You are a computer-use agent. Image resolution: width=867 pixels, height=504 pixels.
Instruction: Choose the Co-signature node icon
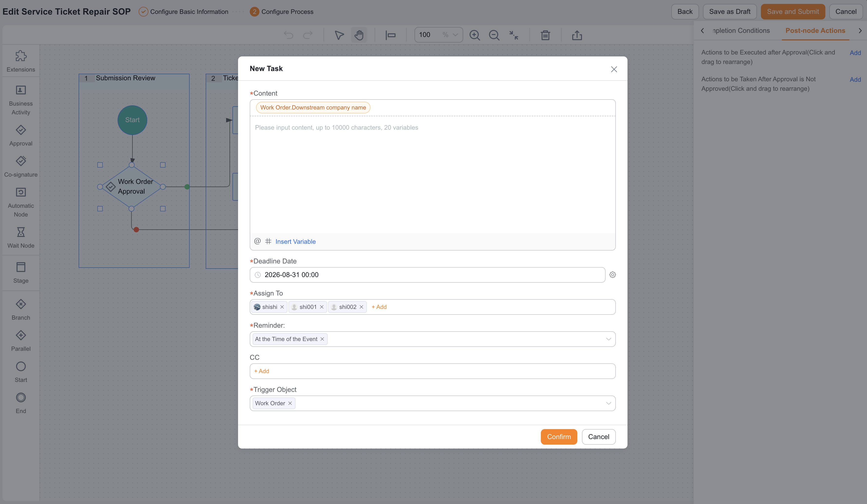21,161
